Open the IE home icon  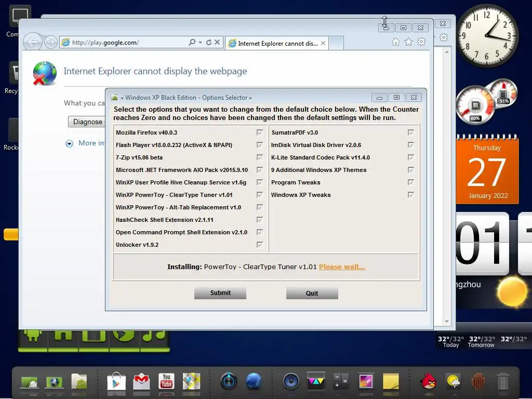tap(395, 42)
